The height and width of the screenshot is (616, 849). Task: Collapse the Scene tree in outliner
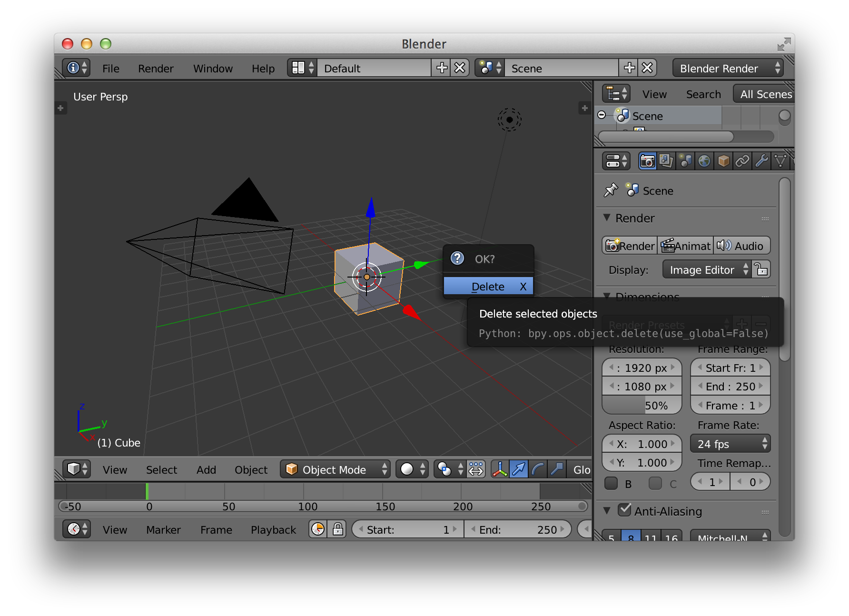pyautogui.click(x=602, y=115)
